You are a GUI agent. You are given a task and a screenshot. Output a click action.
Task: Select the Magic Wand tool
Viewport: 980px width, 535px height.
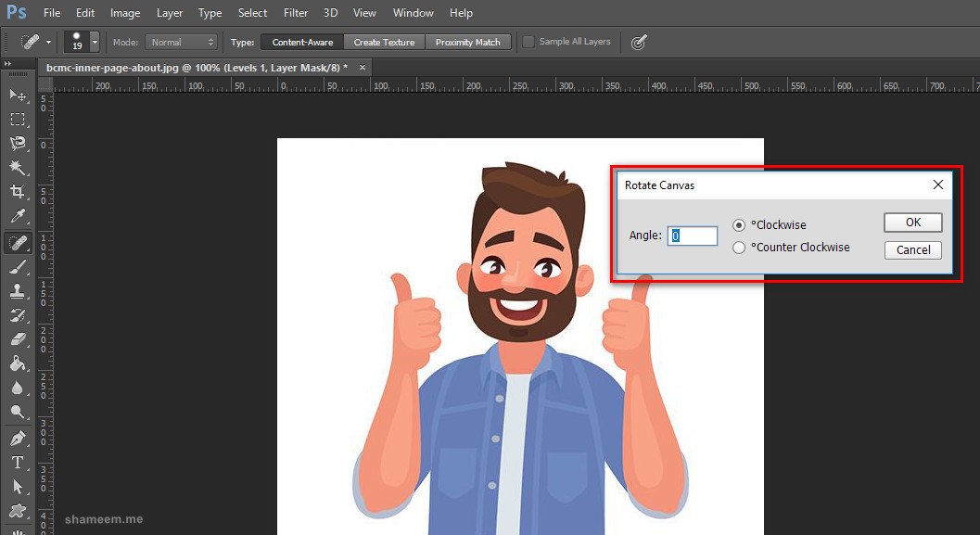coord(18,168)
